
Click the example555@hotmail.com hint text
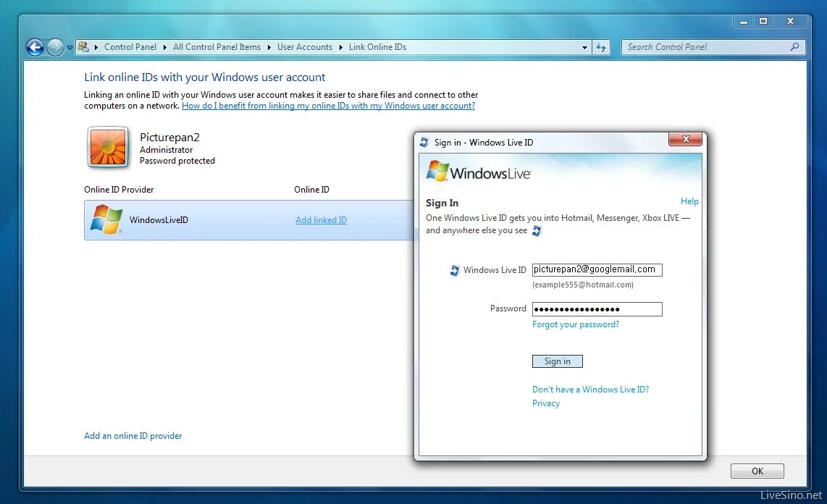point(583,285)
